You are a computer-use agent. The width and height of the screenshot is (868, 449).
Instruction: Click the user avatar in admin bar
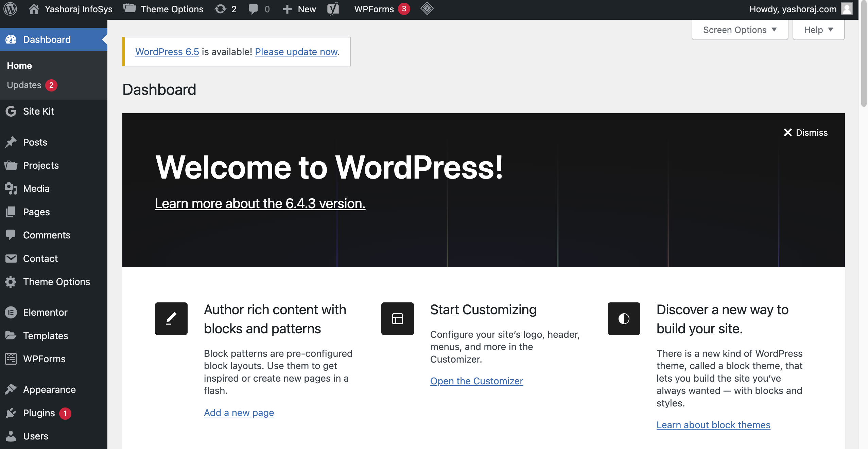847,9
